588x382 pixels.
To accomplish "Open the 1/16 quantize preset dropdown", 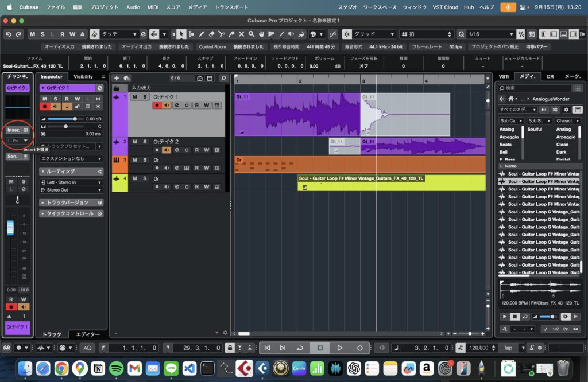I will coord(488,34).
